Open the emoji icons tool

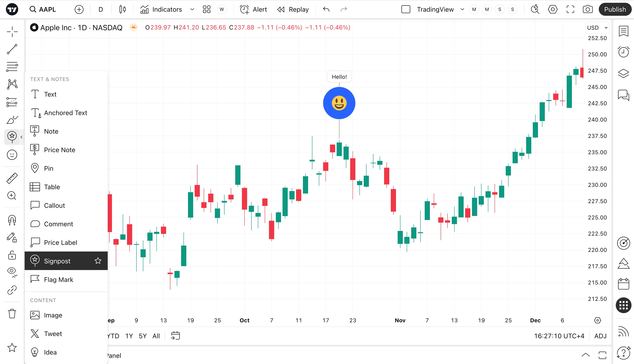(12, 155)
